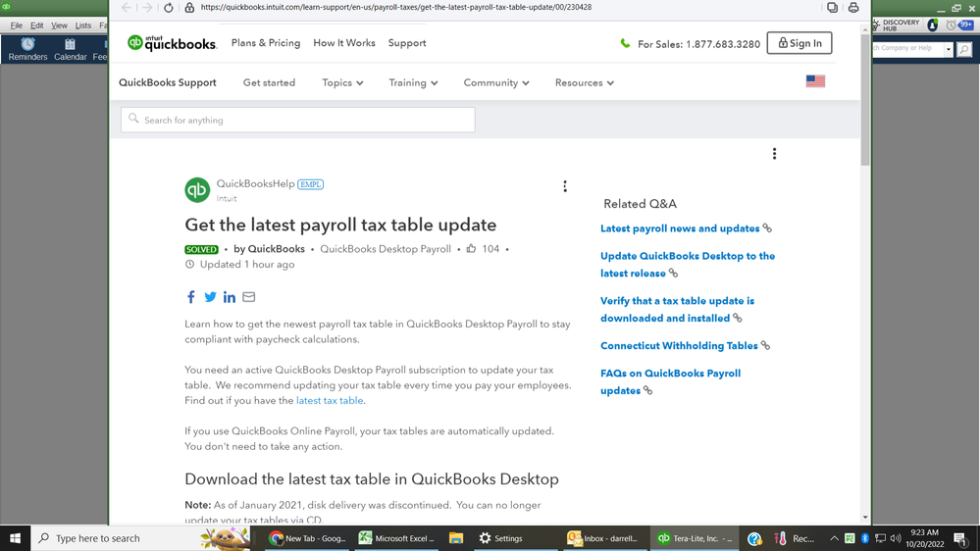
Task: Share the article on Twitter
Action: 210,297
